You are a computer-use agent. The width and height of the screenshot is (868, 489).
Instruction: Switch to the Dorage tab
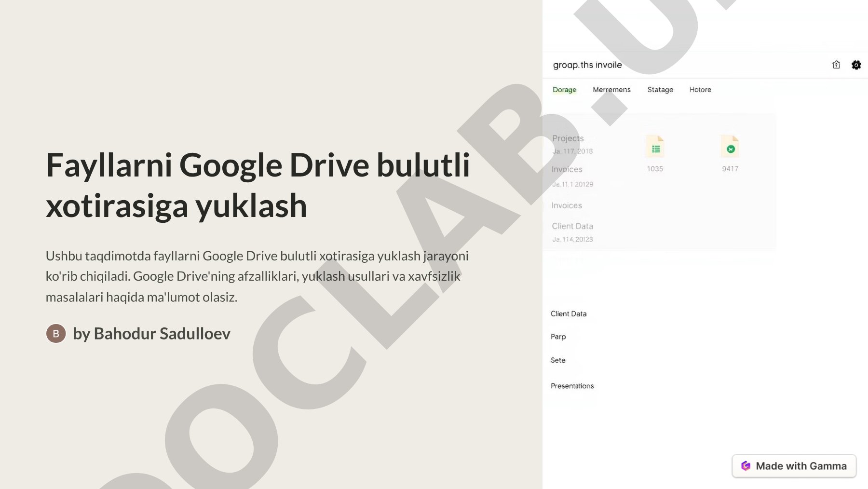pyautogui.click(x=564, y=90)
